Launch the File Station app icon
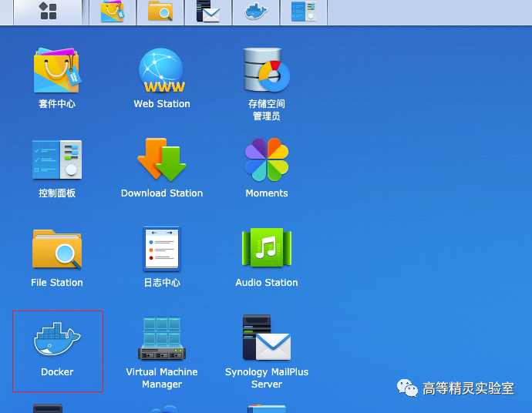 coord(57,249)
